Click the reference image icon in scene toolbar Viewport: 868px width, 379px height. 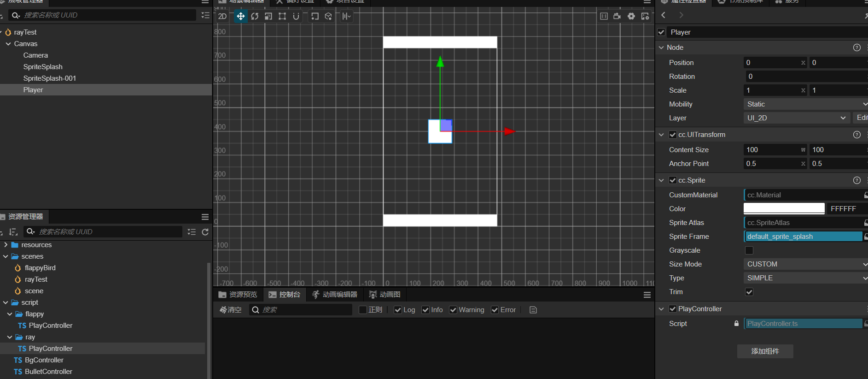pos(604,16)
